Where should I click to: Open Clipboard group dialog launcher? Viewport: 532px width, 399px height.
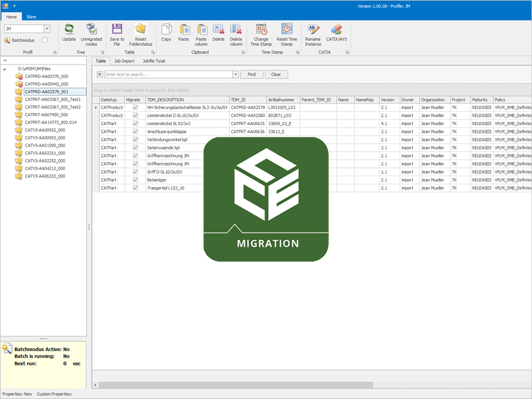click(x=243, y=52)
